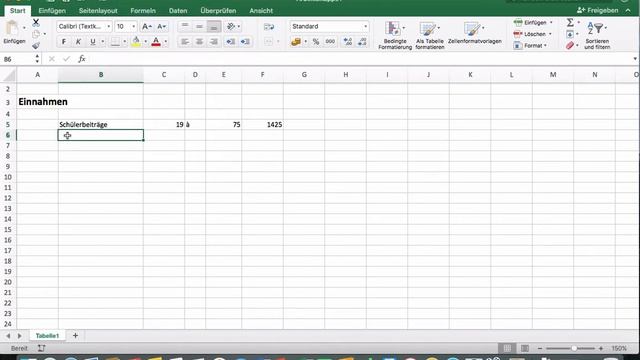Open Sortieren und filtern menu
Image resolution: width=640 pixels, height=360 pixels.
pos(597,36)
